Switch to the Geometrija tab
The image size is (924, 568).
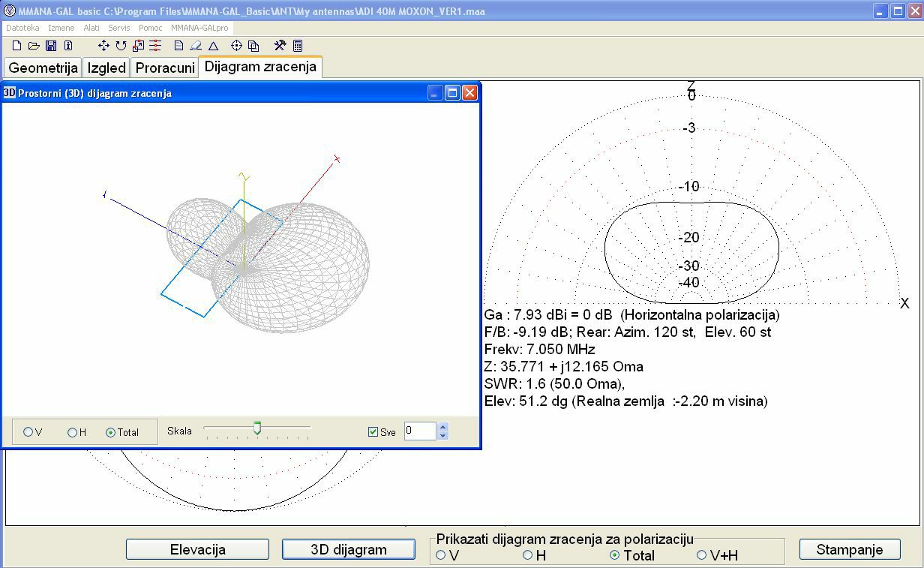(43, 68)
